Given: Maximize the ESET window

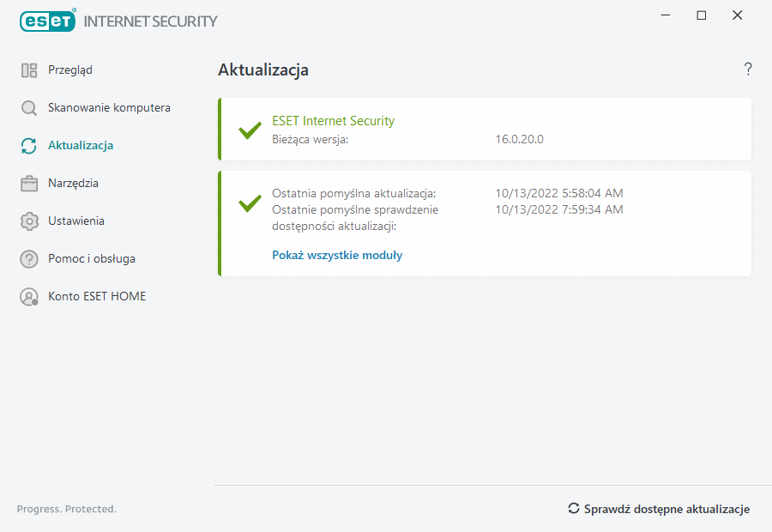Looking at the screenshot, I should click(702, 15).
